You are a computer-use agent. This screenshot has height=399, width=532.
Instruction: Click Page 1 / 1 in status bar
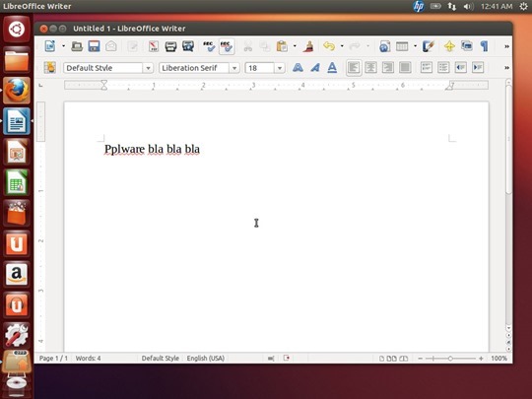click(x=53, y=359)
